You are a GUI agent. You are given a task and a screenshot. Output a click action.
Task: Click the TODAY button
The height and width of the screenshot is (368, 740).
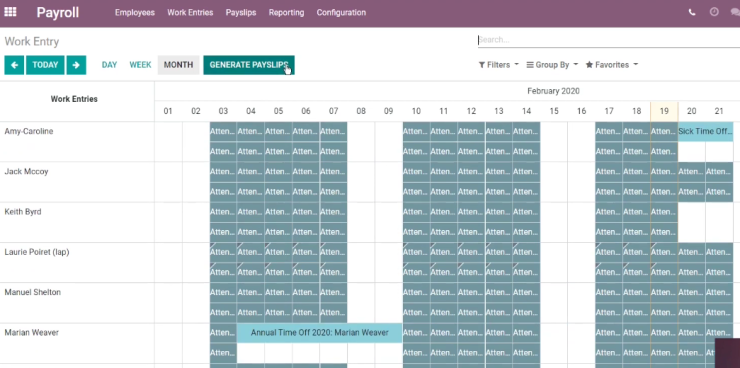[x=45, y=65]
